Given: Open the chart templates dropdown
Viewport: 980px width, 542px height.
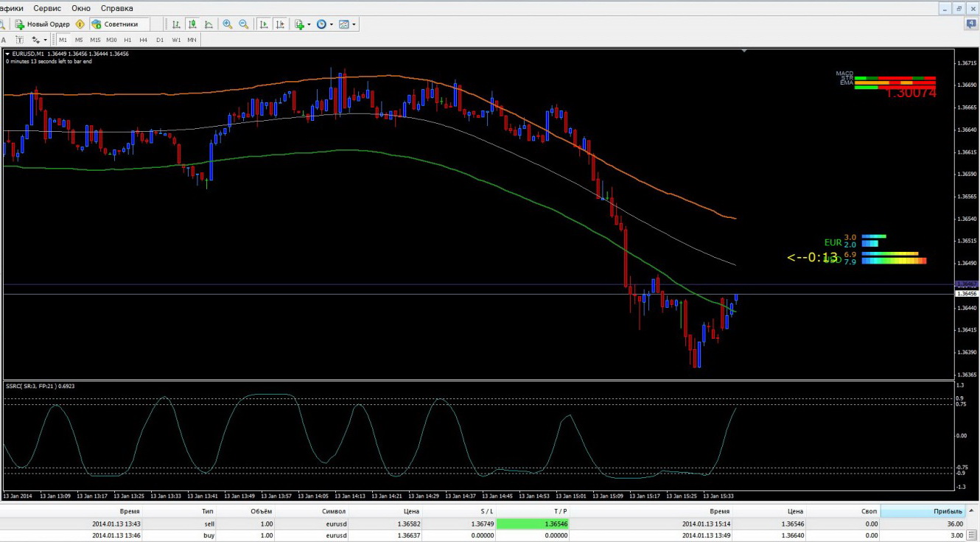Looking at the screenshot, I should point(347,24).
